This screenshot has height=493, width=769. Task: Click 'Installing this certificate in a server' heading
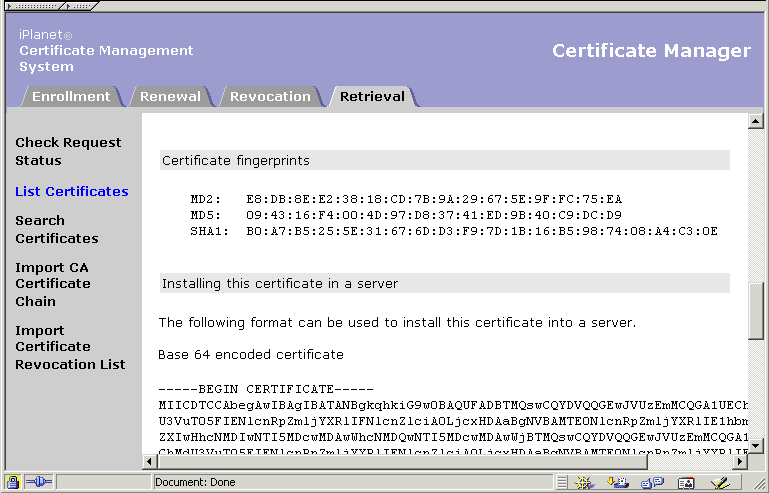[x=280, y=284]
